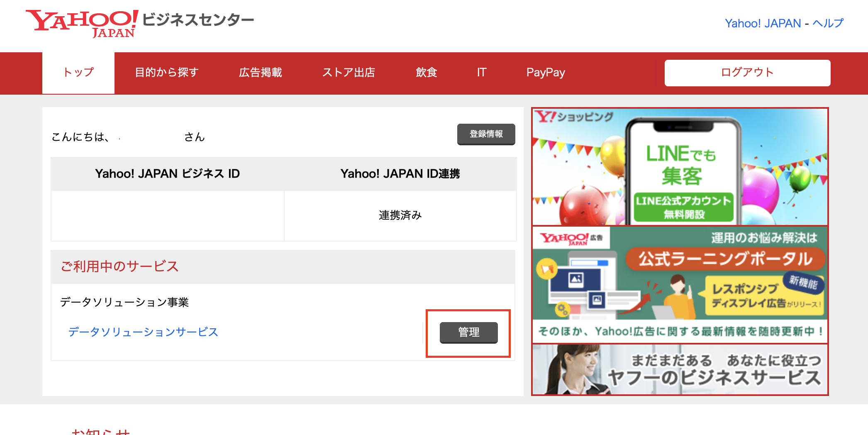Click the ログアウト button
Viewport: 868px width, 435px height.
click(x=747, y=73)
